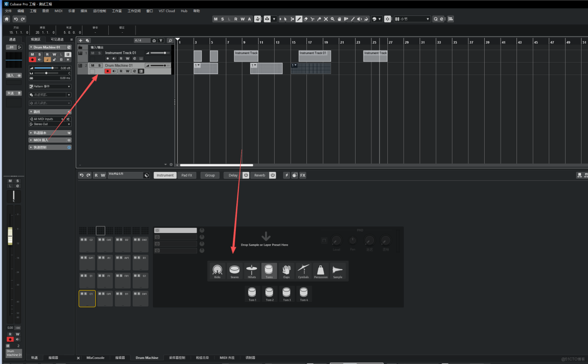Adjust the inspector pan slider
This screenshot has height=364, width=588.
(47, 73)
